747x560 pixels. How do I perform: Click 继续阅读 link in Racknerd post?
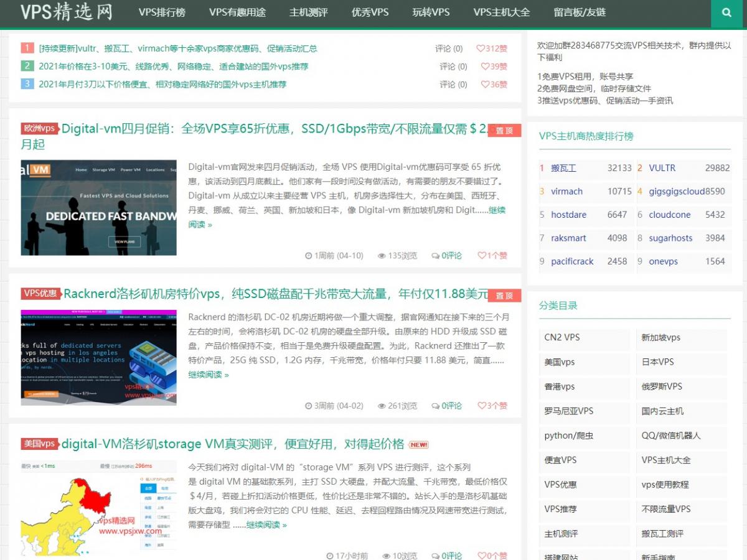[x=209, y=375]
